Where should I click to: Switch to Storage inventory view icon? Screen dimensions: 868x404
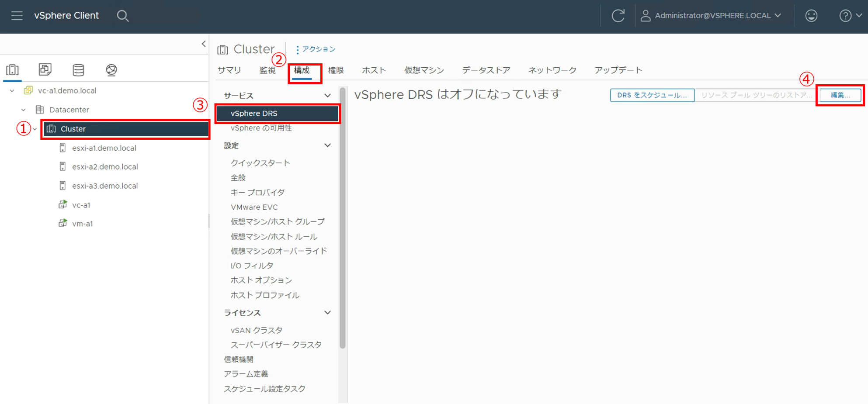pyautogui.click(x=78, y=70)
